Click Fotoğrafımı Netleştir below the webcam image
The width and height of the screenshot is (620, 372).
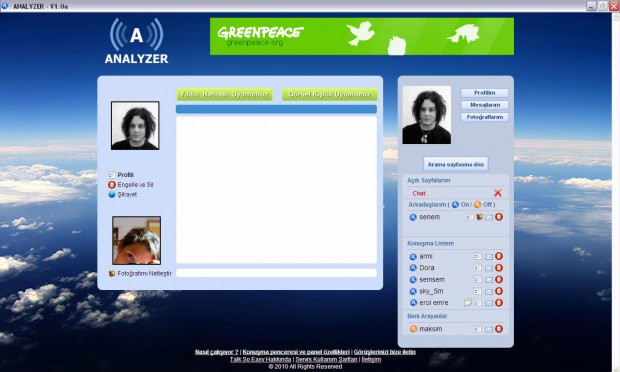click(x=144, y=273)
